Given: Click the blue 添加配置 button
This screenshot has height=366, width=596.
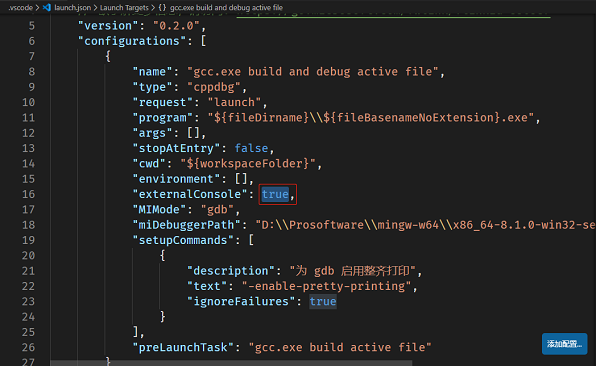Looking at the screenshot, I should tap(564, 344).
